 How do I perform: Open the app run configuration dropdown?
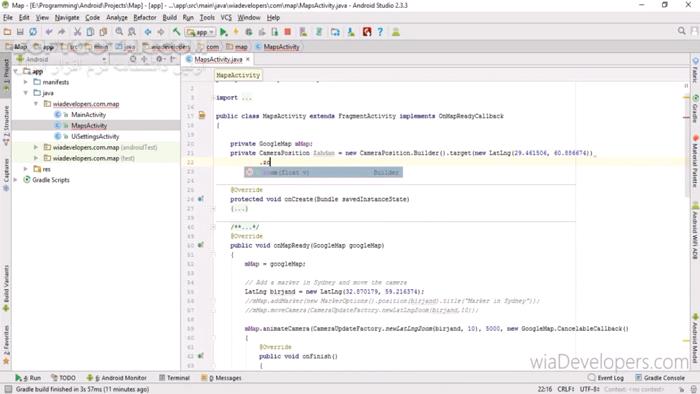[x=200, y=32]
